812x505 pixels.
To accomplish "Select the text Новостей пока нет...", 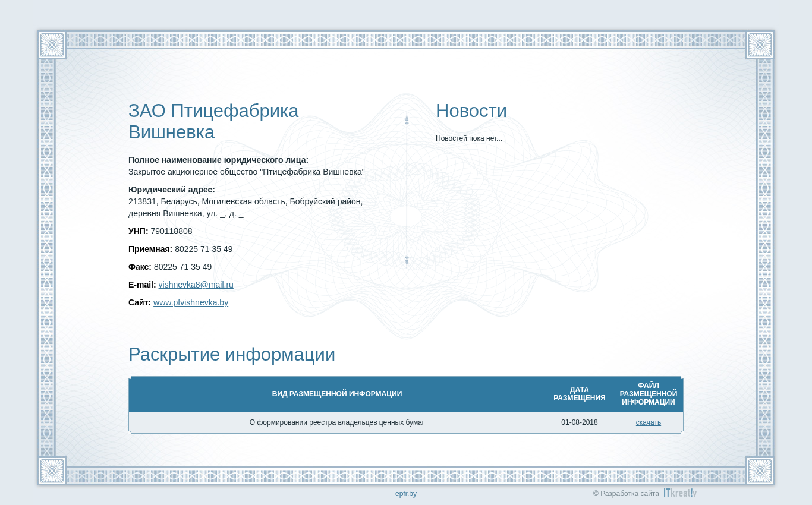I will click(x=469, y=138).
